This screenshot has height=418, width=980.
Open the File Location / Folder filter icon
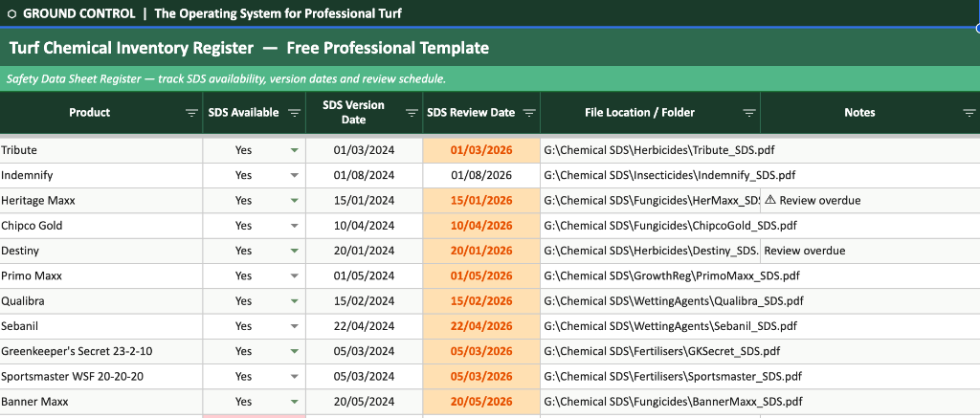(749, 113)
